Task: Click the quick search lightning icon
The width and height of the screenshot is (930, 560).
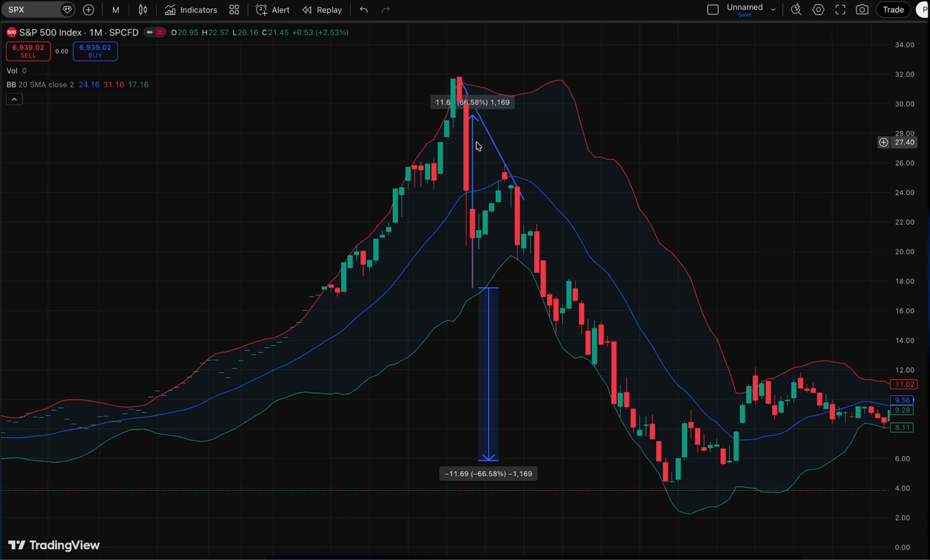Action: coord(796,10)
